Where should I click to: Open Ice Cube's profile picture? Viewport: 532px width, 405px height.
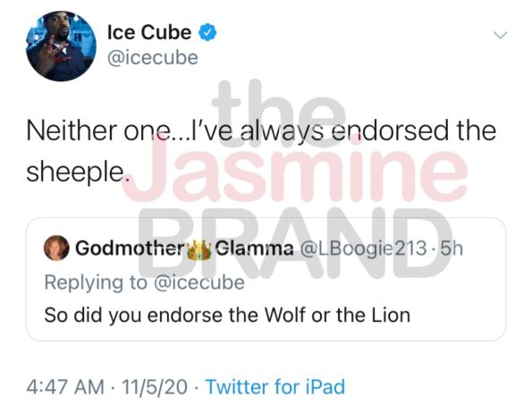click(x=61, y=46)
